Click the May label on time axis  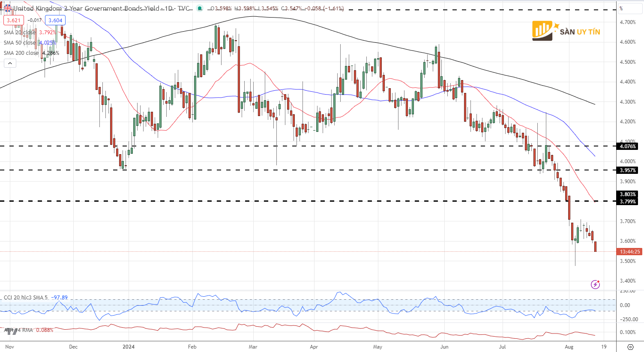(377, 347)
